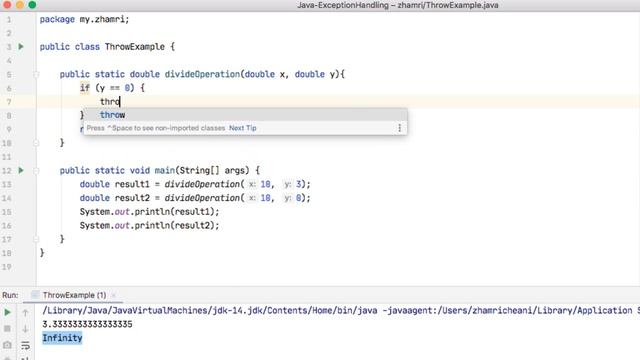
Task: Collapse divideOperation method fold marker at line 5
Action: point(36,74)
